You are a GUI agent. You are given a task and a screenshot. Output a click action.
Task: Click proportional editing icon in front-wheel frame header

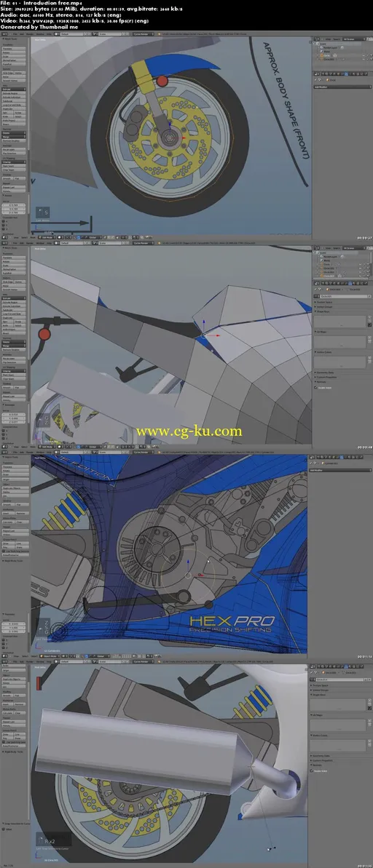(x=125, y=237)
